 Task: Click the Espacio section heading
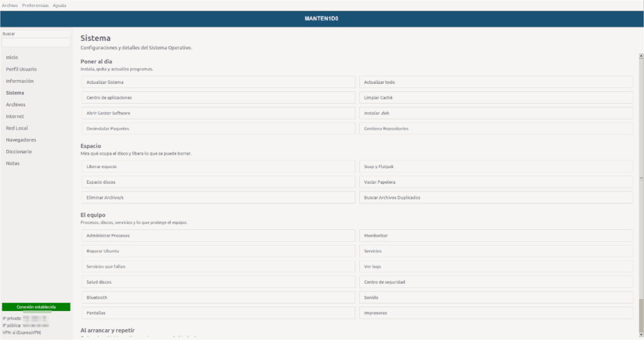[x=91, y=146]
